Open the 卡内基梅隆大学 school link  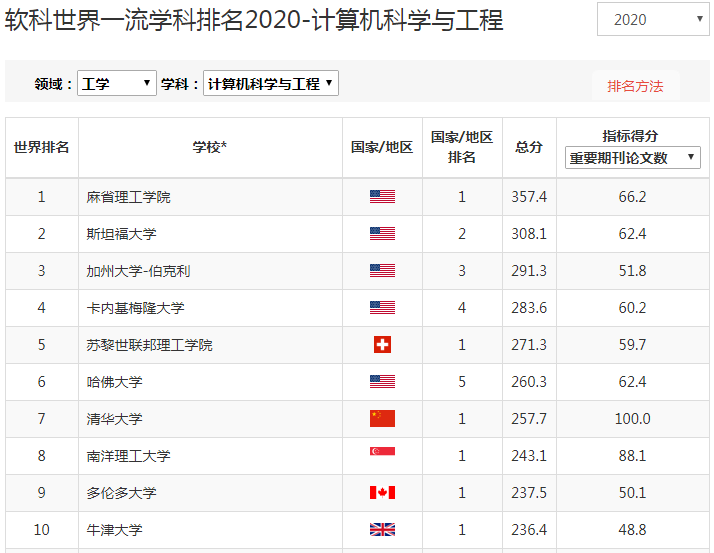pyautogui.click(x=135, y=308)
